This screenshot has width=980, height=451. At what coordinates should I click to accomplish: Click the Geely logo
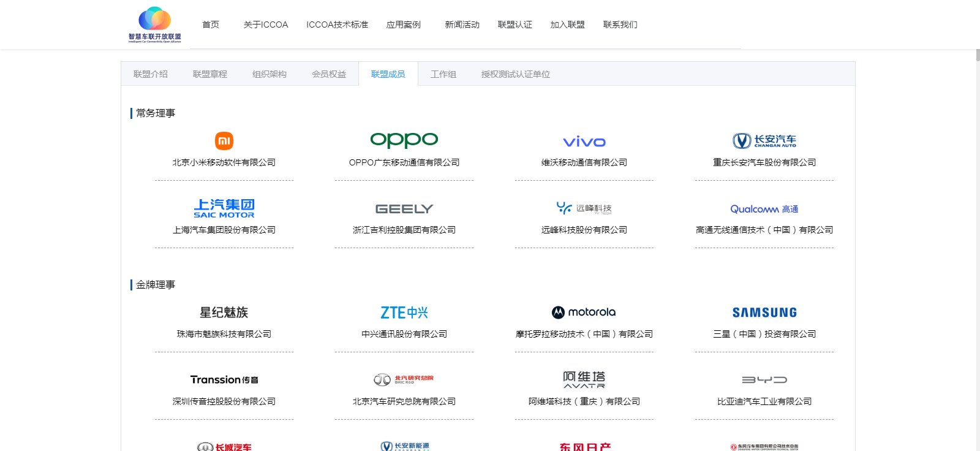(404, 209)
